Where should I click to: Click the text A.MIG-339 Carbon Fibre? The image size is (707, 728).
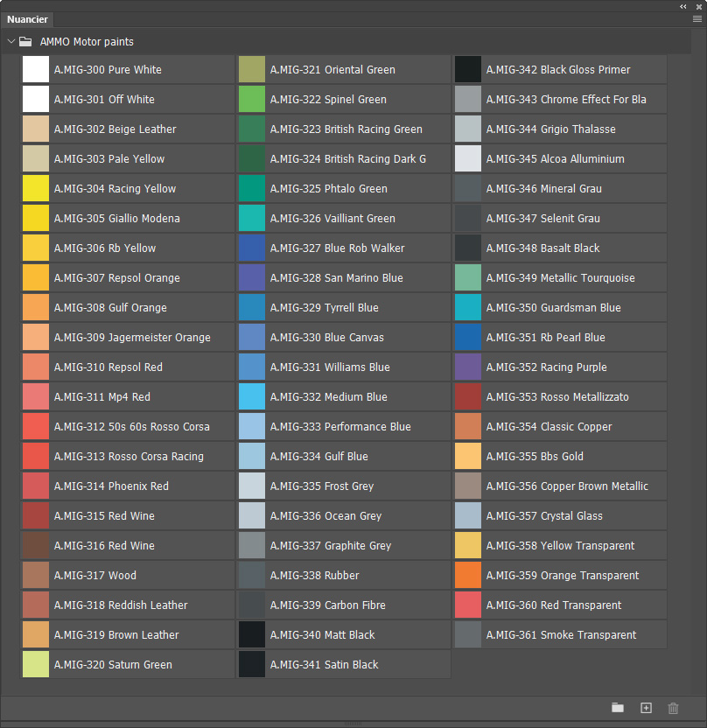(328, 605)
